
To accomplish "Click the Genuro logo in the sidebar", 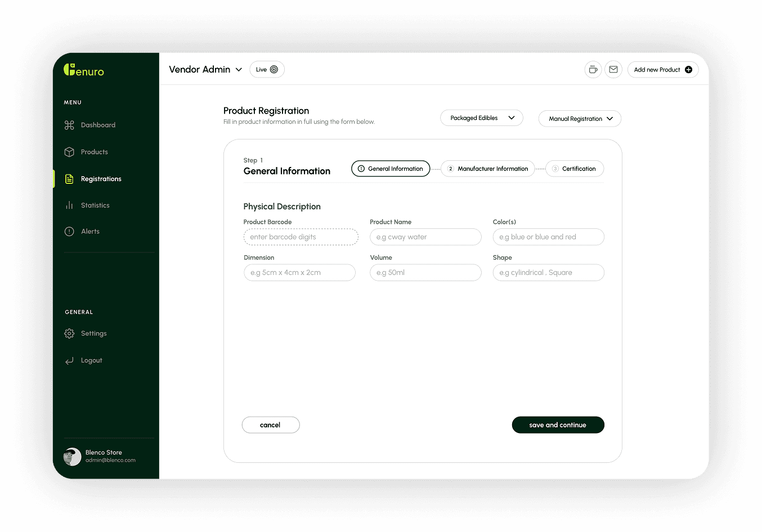I will pyautogui.click(x=83, y=70).
